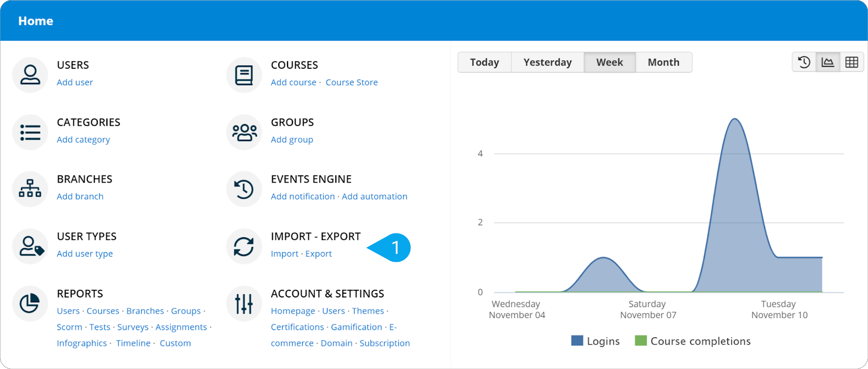Viewport: 868px width, 369px height.
Task: Click the Tuesday November 10 axis label
Action: point(779,309)
